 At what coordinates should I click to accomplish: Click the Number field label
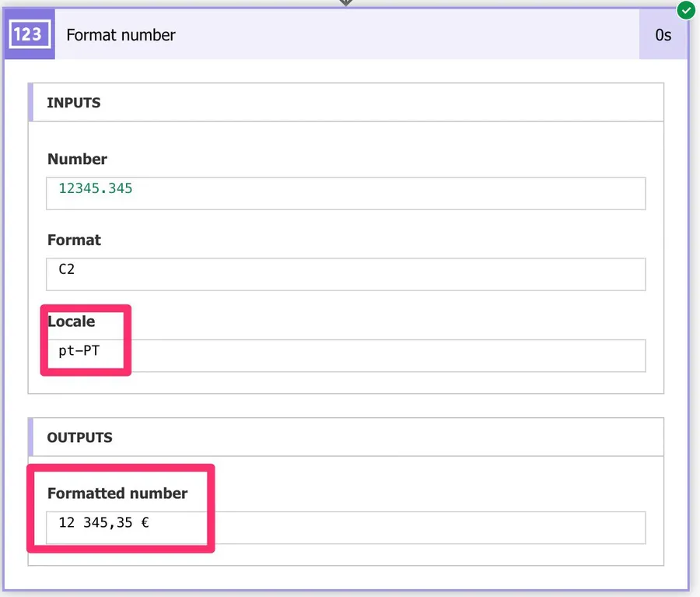click(x=77, y=159)
